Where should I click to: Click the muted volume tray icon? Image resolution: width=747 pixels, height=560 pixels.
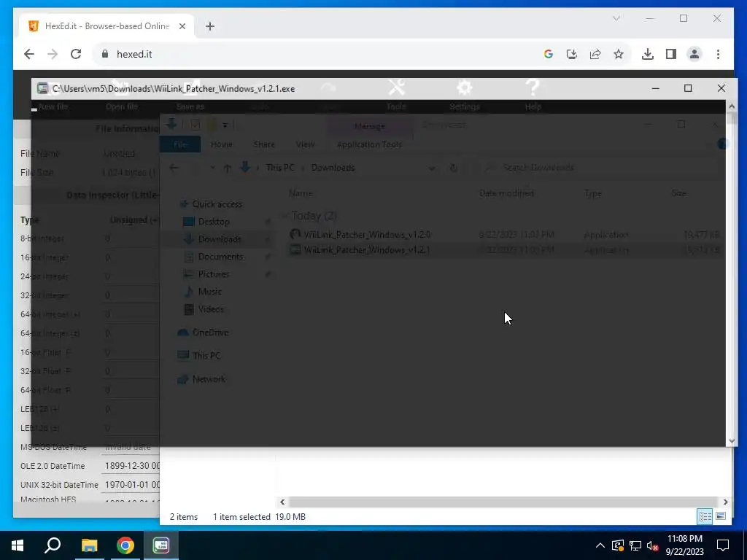(x=653, y=545)
